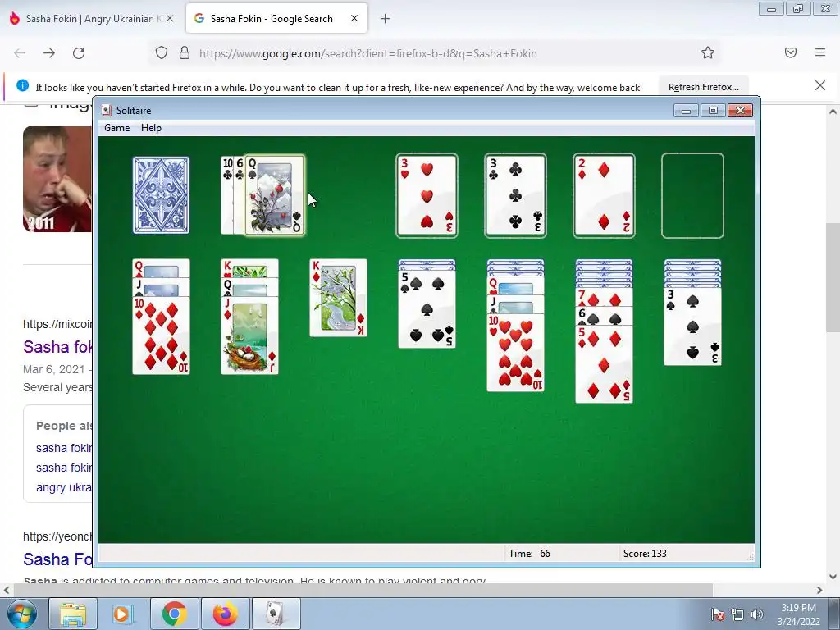The width and height of the screenshot is (840, 630).
Task: Click the Firefox taskbar icon
Action: [x=225, y=614]
